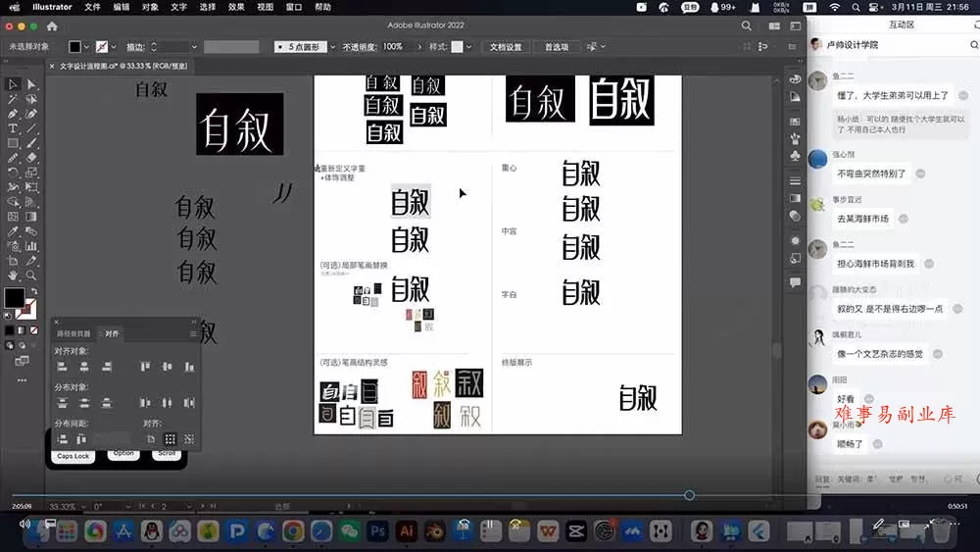Select the Gradient tool

31,217
